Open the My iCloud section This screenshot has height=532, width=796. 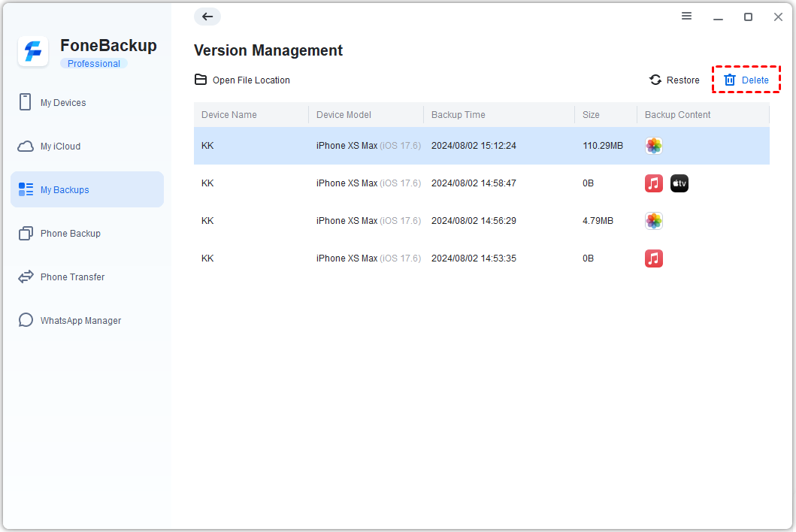coord(86,147)
